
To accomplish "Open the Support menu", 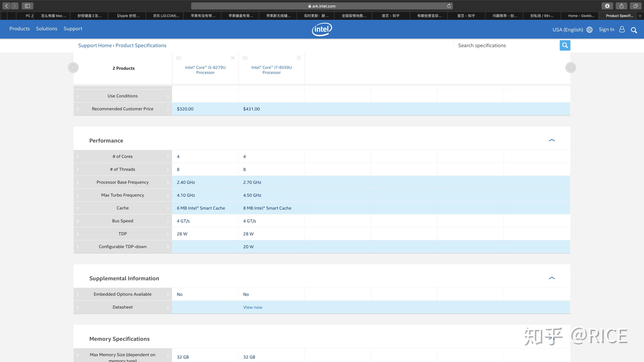I will point(73,29).
